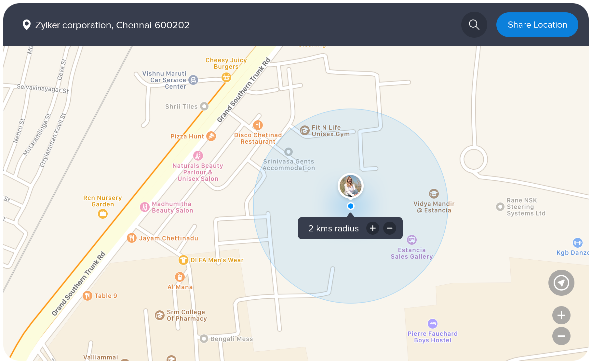Select the Estancia Sales Gallery marker
592x364 pixels.
coord(412,240)
